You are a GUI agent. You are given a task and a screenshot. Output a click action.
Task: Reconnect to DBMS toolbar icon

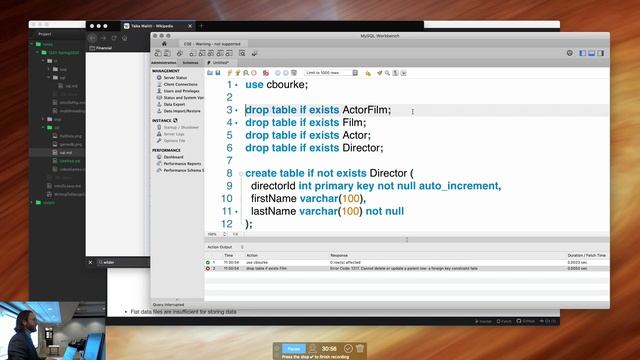coord(254,53)
